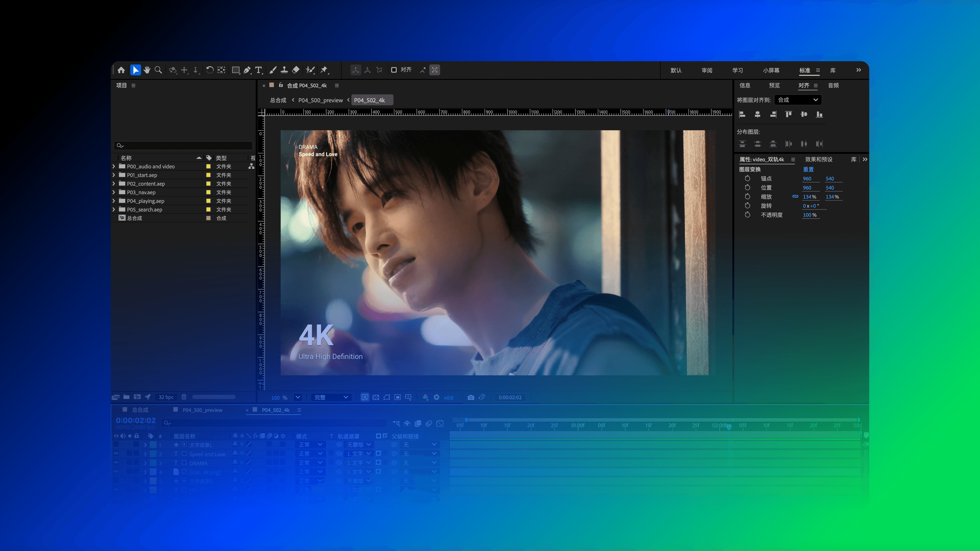Pick the Zoom magnifier tool
This screenshot has width=980, height=551.
(158, 70)
